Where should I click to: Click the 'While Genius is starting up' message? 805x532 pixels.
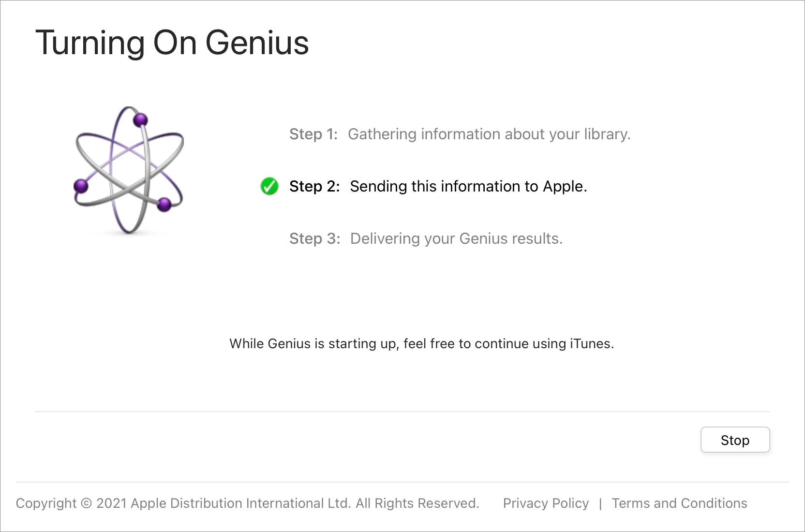point(421,343)
